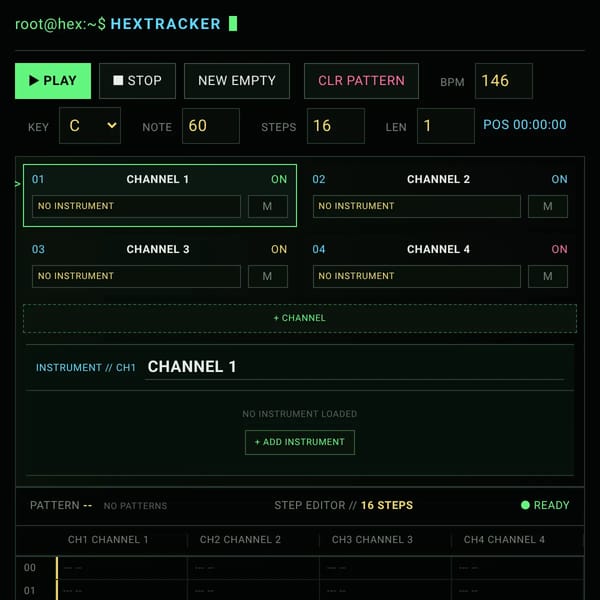Create a new empty project
Screen dimensions: 600x600
pyautogui.click(x=237, y=81)
